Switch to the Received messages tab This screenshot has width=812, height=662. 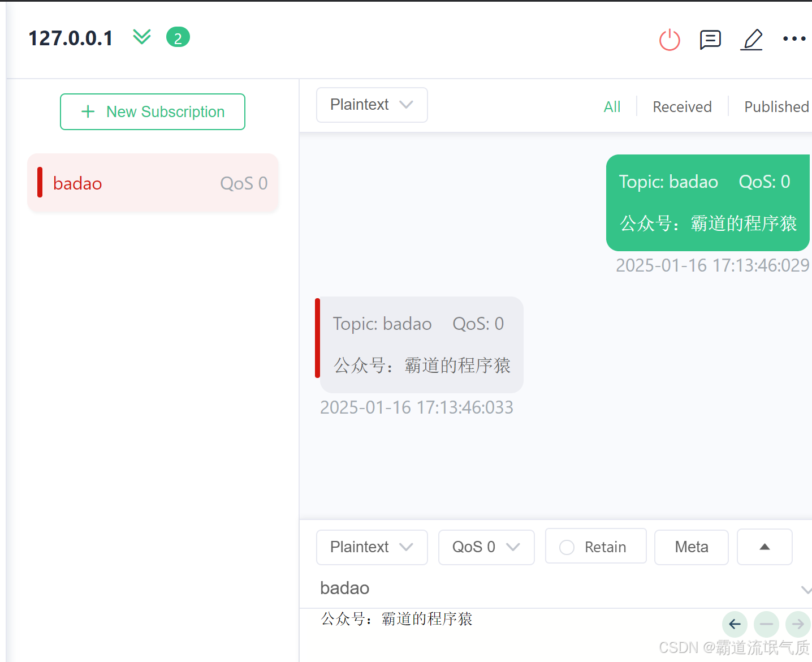[x=682, y=106]
